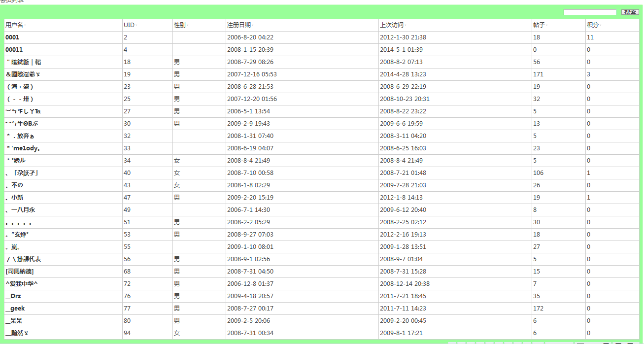Click last visit 2014-5-1 01:39
The height and width of the screenshot is (344, 644).
tap(401, 50)
